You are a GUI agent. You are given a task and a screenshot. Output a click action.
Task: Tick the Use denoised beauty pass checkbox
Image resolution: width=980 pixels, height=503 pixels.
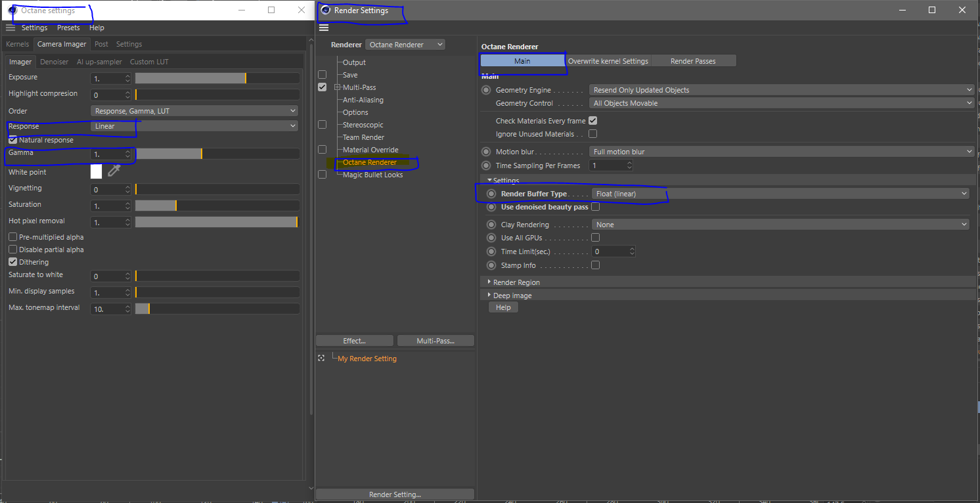point(595,207)
